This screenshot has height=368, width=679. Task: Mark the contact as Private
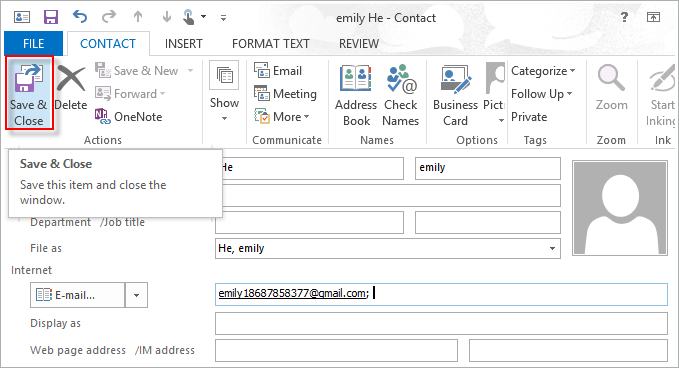click(x=529, y=117)
